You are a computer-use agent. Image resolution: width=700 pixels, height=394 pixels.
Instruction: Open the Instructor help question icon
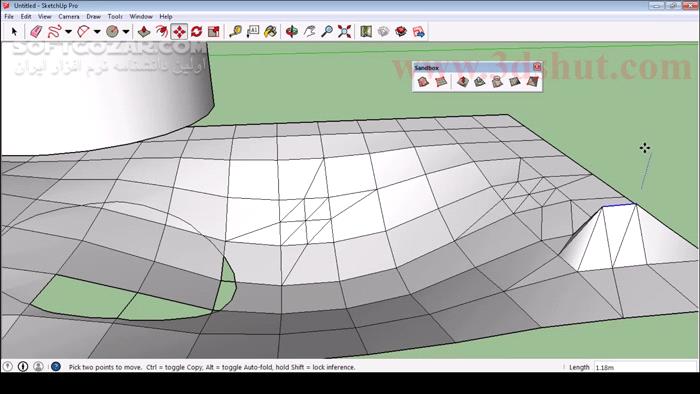coord(56,366)
